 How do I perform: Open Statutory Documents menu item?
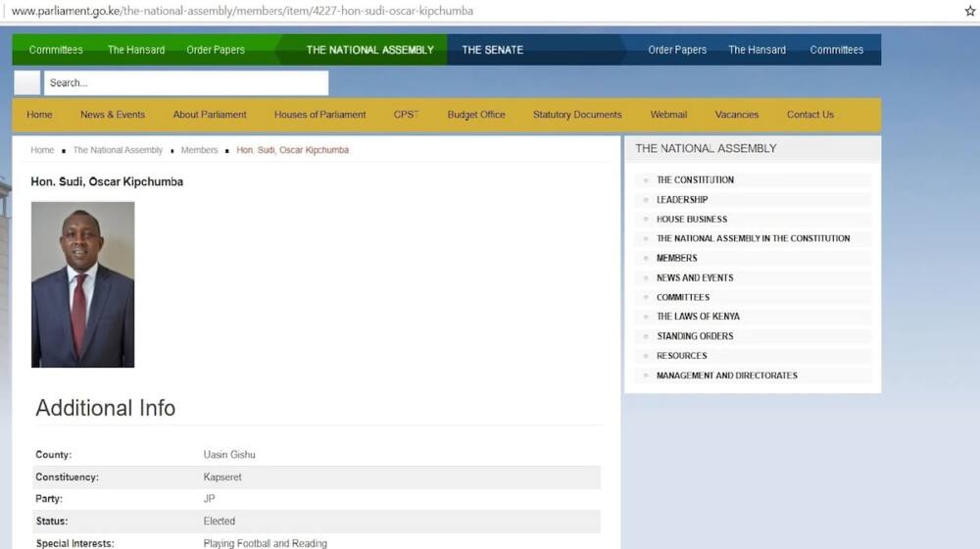(577, 115)
